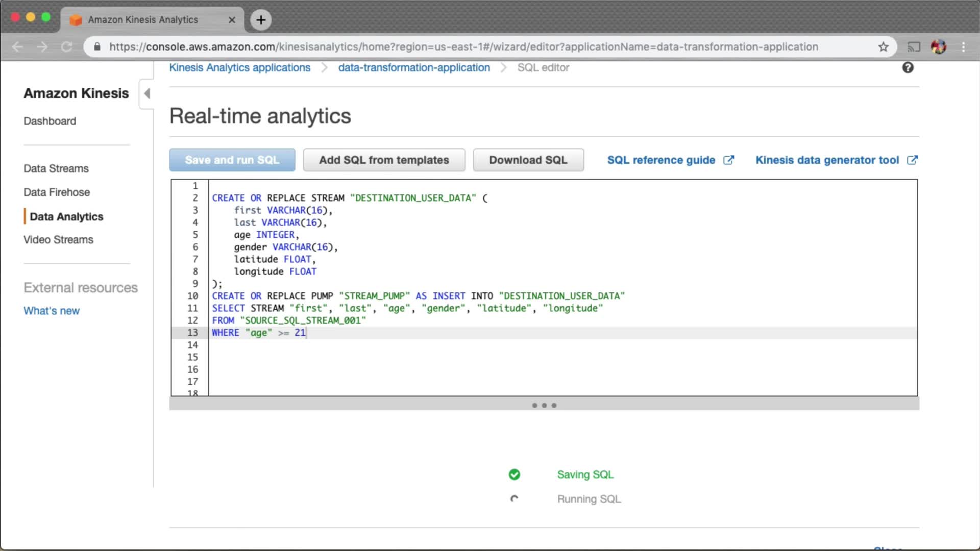Image resolution: width=980 pixels, height=551 pixels.
Task: Open the help question mark icon
Action: [x=908, y=67]
